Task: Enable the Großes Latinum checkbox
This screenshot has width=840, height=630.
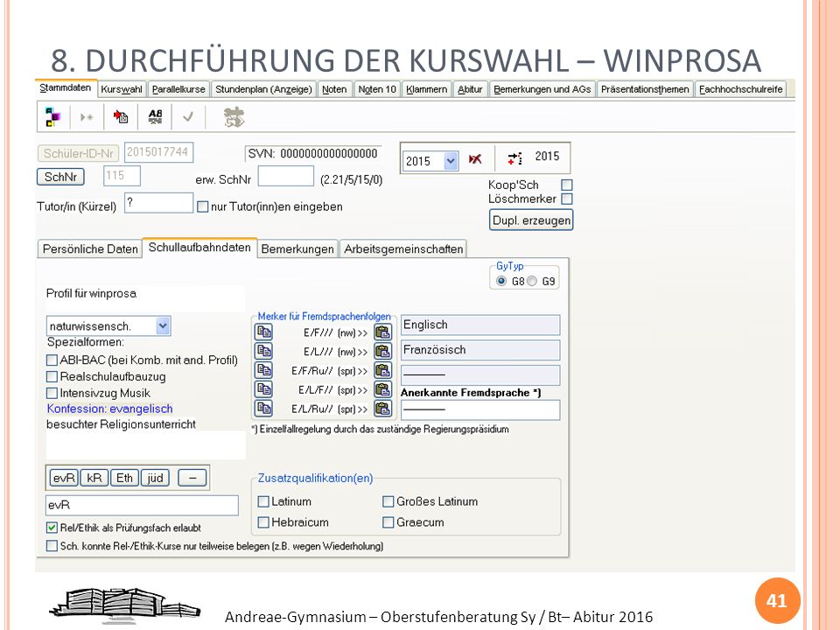Action: coord(388,501)
